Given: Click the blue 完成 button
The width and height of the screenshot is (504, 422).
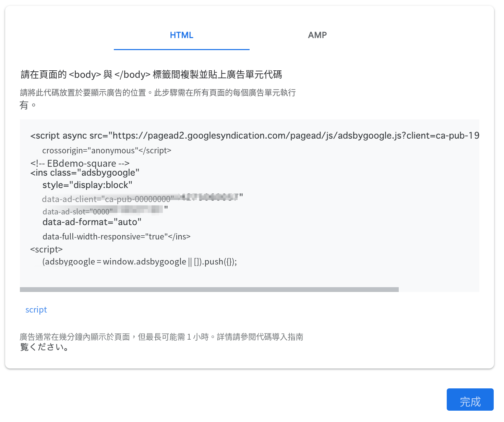Looking at the screenshot, I should pyautogui.click(x=470, y=400).
